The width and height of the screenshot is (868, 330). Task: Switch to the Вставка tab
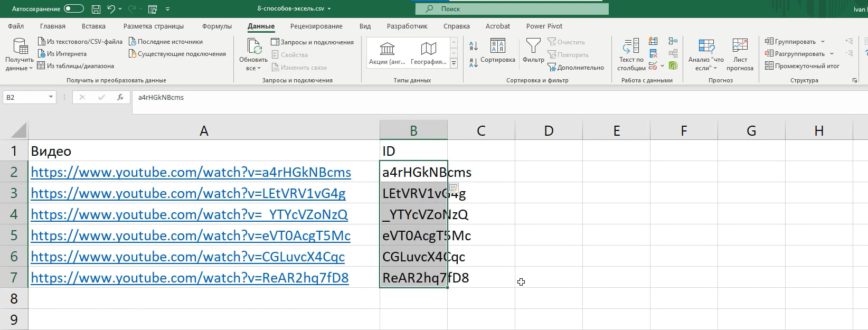93,26
